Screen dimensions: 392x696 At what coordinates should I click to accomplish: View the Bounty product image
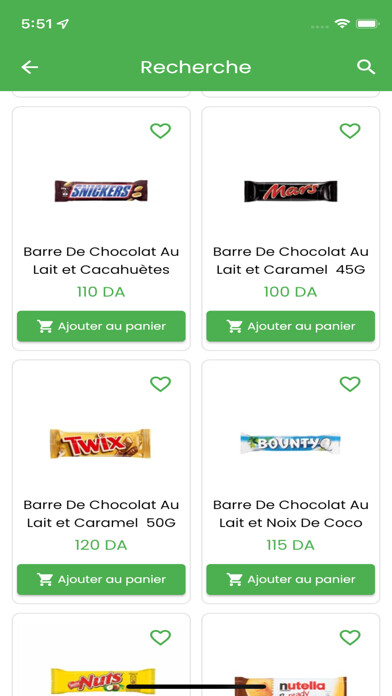(x=290, y=443)
